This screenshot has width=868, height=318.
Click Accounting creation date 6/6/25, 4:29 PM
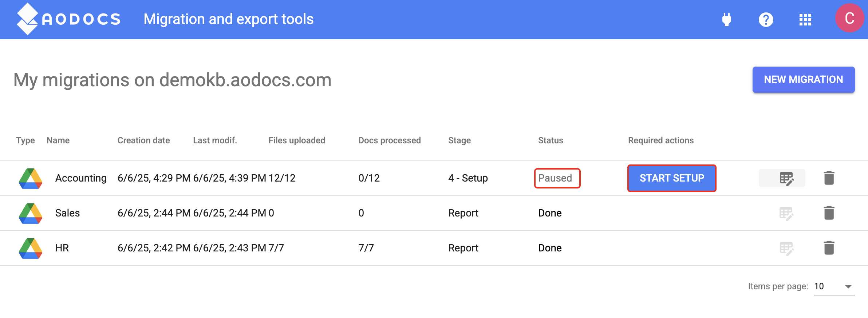pyautogui.click(x=154, y=178)
